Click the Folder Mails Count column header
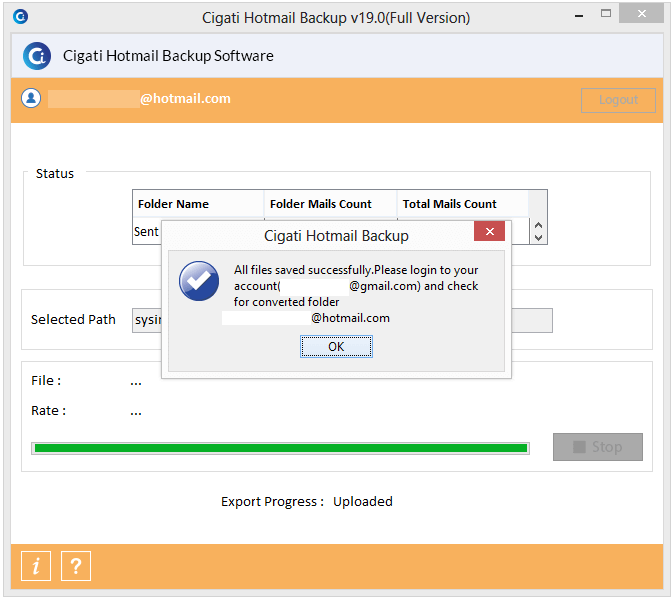The image size is (672, 601). click(330, 204)
